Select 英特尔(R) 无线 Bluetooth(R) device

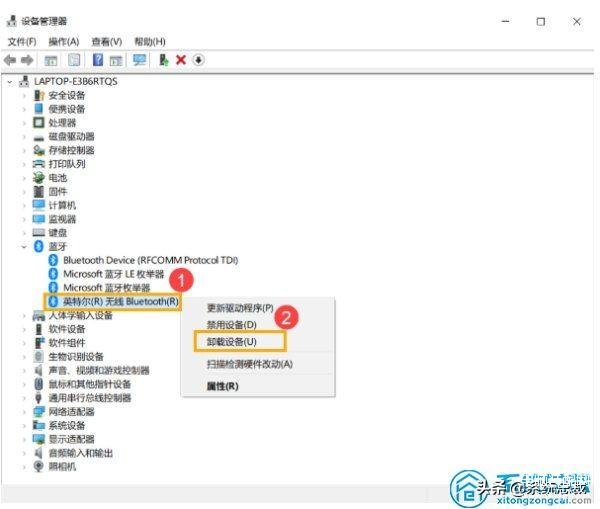click(121, 302)
